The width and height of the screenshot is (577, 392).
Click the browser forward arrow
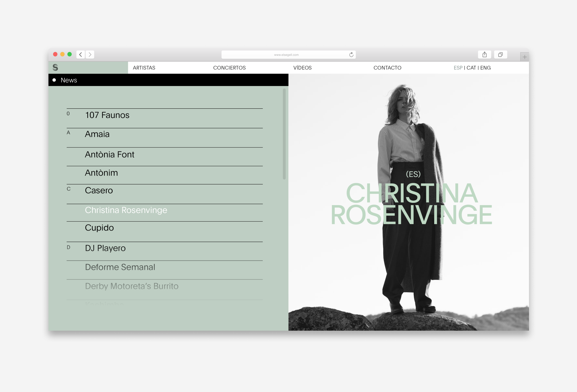click(x=90, y=55)
